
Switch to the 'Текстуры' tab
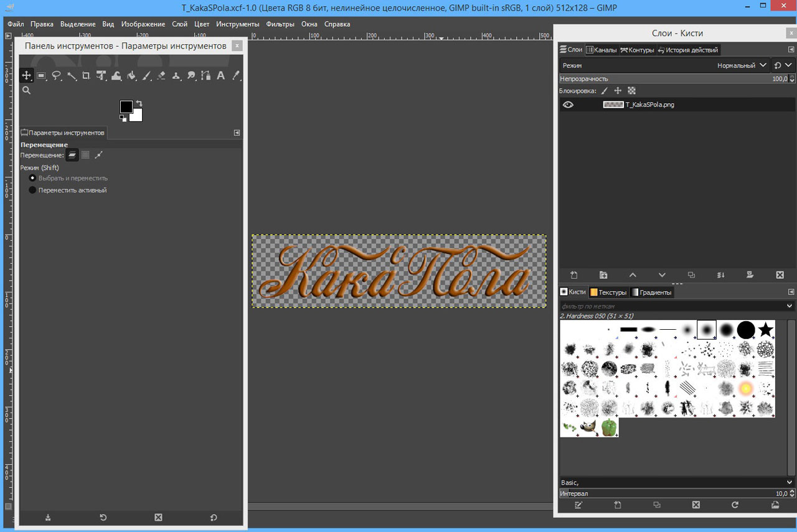(608, 292)
